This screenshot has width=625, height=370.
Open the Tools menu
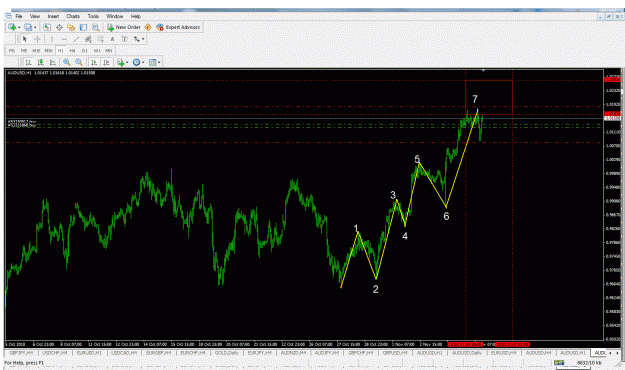pyautogui.click(x=93, y=16)
